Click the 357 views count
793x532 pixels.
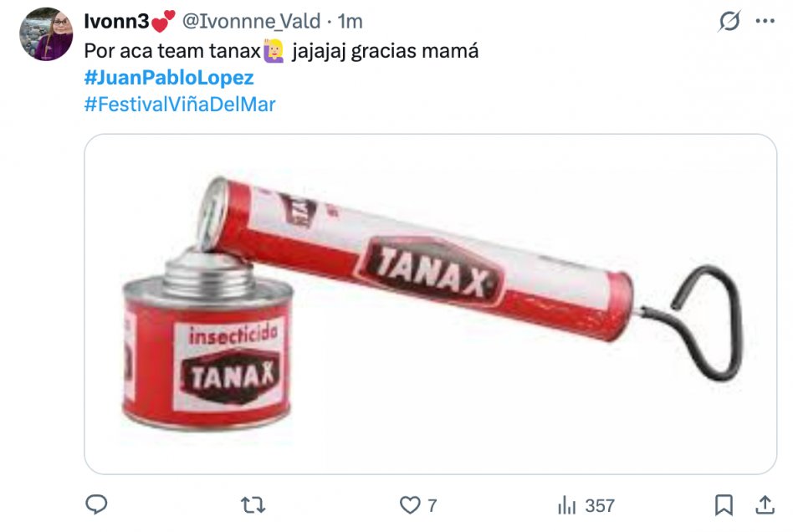tap(600, 505)
